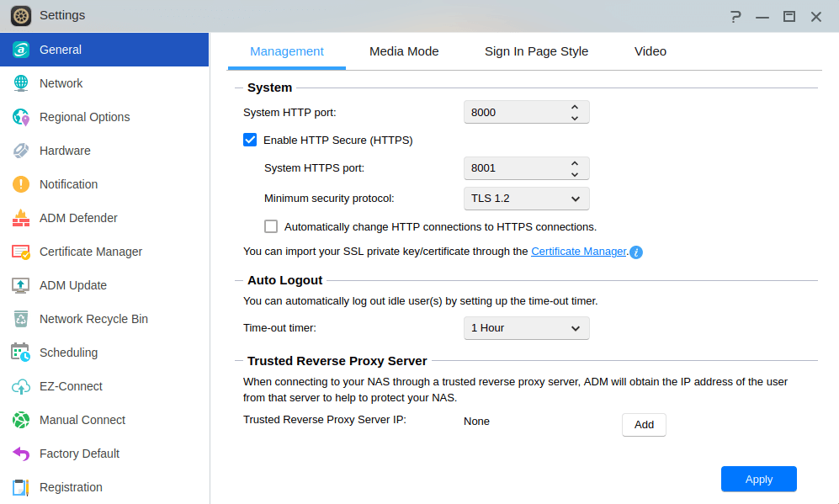
Task: Click the EZ-Connect cloud icon
Action: click(21, 386)
